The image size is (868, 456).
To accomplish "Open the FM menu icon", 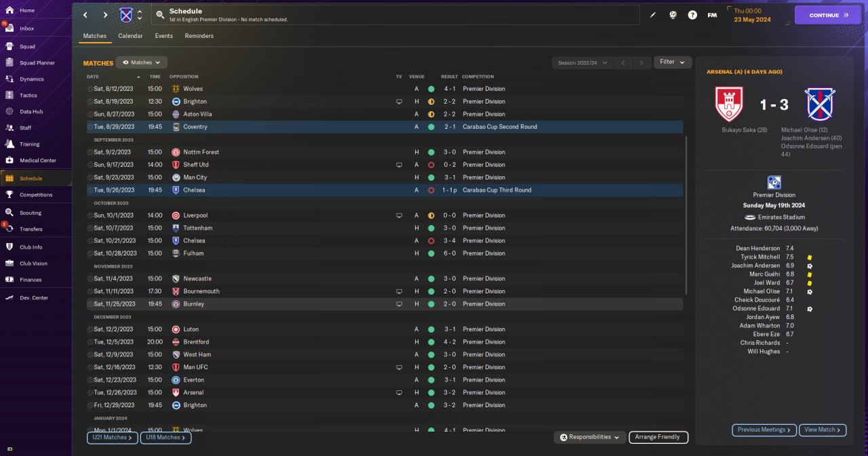I will (712, 15).
